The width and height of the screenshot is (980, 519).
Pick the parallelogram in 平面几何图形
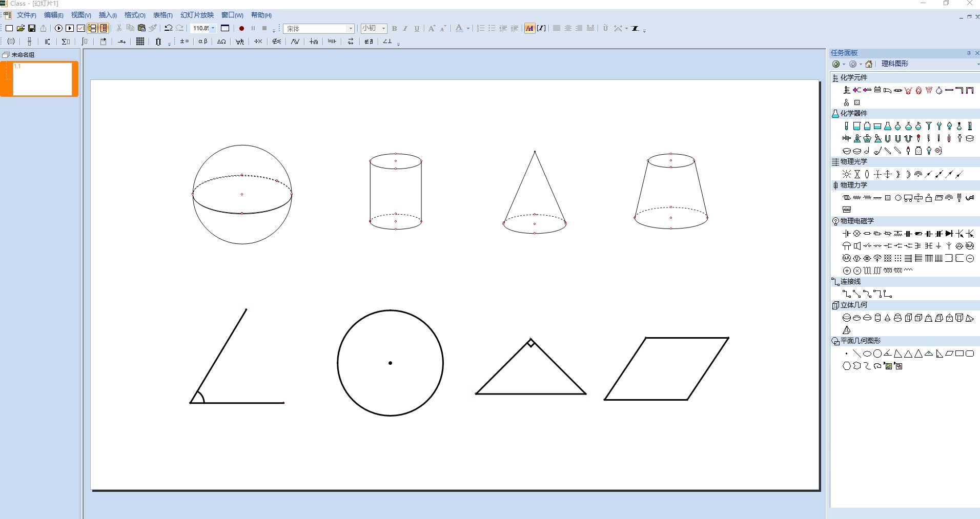pos(949,354)
